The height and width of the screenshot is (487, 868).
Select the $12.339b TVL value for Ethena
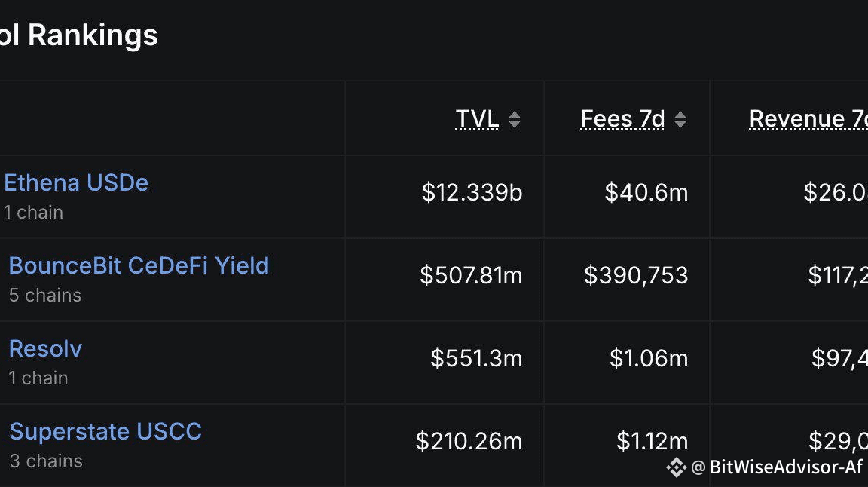tap(472, 192)
